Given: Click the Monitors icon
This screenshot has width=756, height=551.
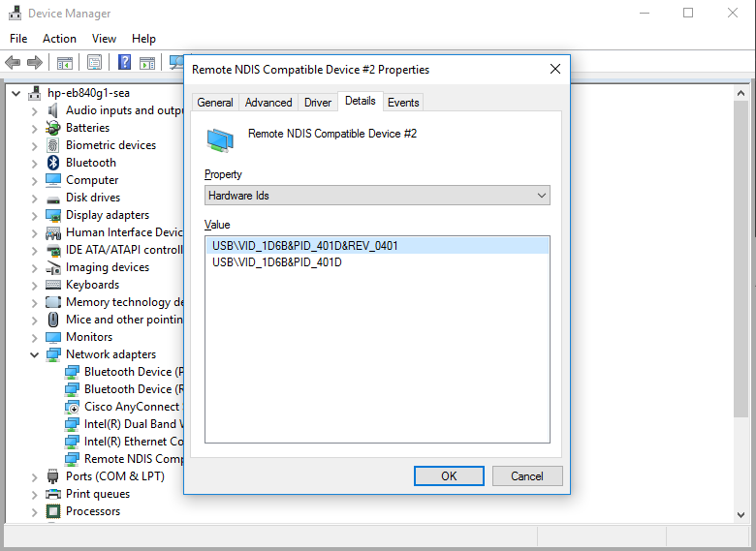Looking at the screenshot, I should (53, 337).
